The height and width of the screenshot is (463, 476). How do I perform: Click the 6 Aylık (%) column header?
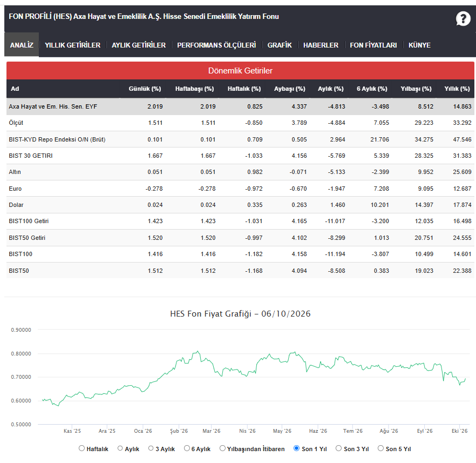click(x=372, y=89)
